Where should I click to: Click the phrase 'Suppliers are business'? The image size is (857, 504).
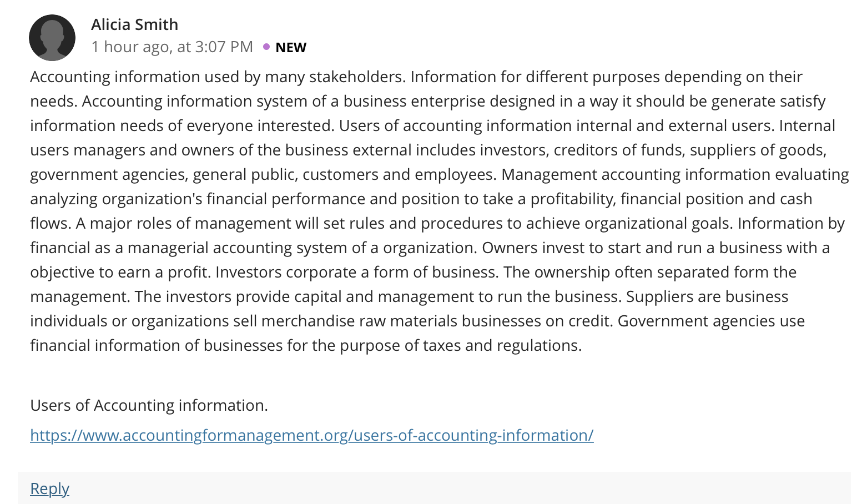[707, 296]
